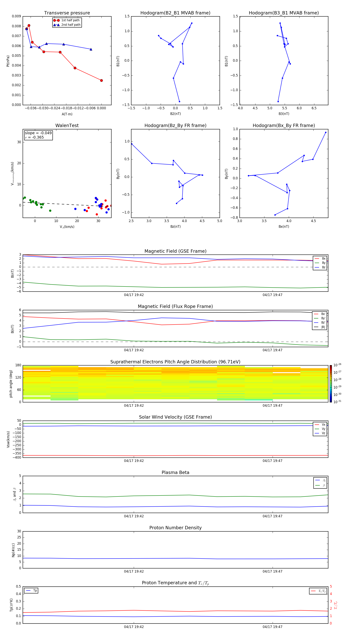Screen dimensions: 351x644
Task: Click the top-right point of Bx_By FR hodogram
Action: [x=325, y=133]
